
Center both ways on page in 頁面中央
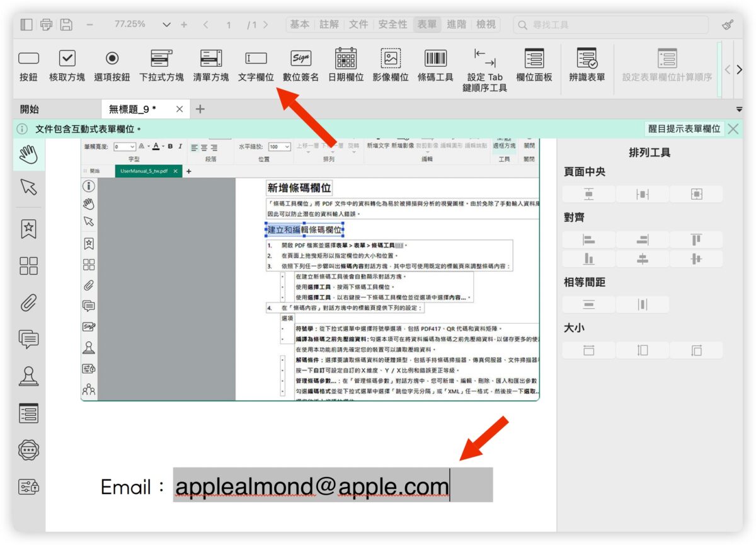(x=696, y=194)
